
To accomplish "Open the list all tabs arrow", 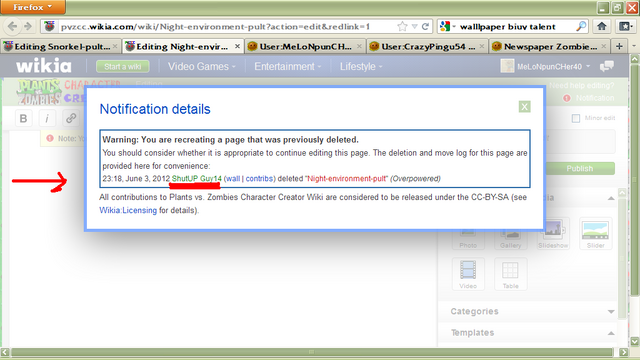I will point(634,46).
